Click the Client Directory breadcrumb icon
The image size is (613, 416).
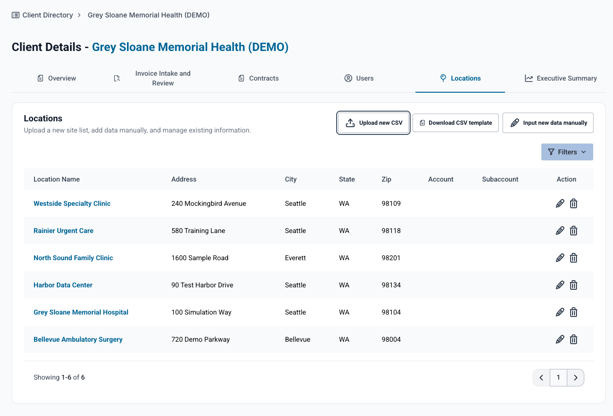[x=15, y=15]
